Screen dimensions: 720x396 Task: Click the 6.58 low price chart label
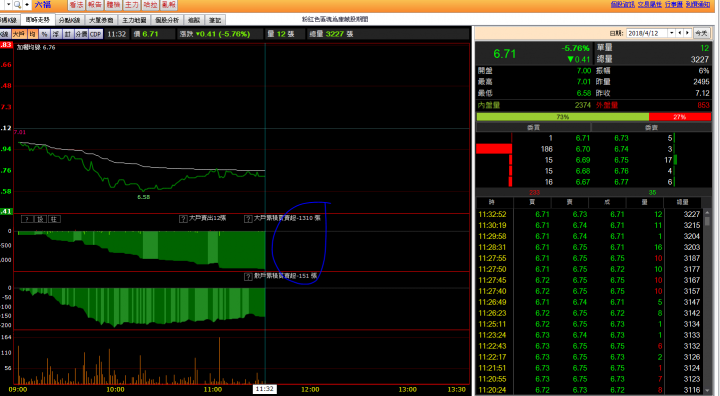pyautogui.click(x=144, y=197)
